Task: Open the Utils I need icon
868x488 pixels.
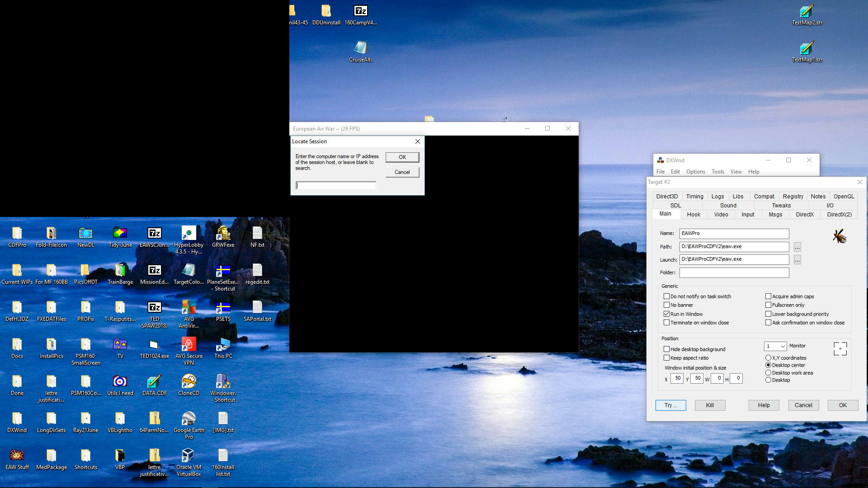Action: tap(120, 385)
